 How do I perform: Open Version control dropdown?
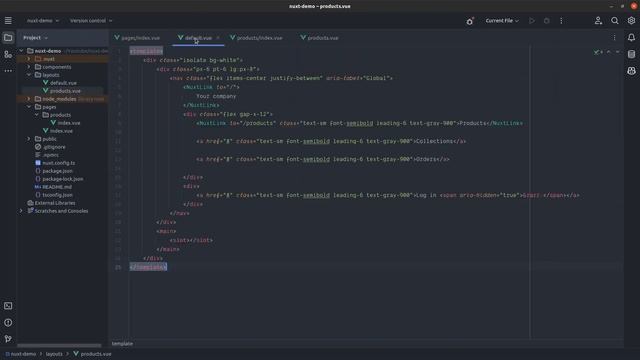click(x=91, y=20)
